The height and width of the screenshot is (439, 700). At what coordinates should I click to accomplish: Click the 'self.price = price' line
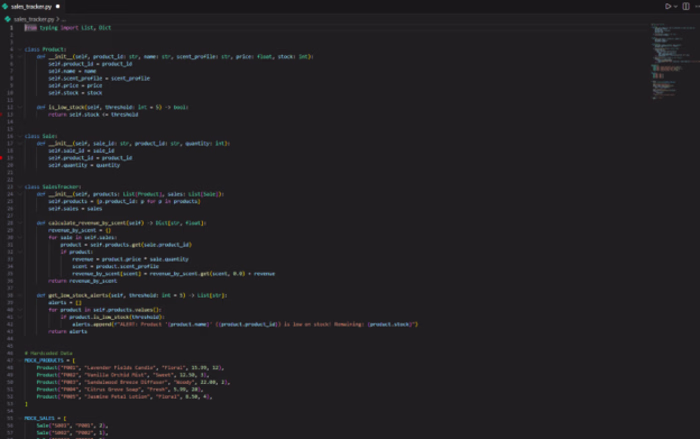(x=75, y=85)
